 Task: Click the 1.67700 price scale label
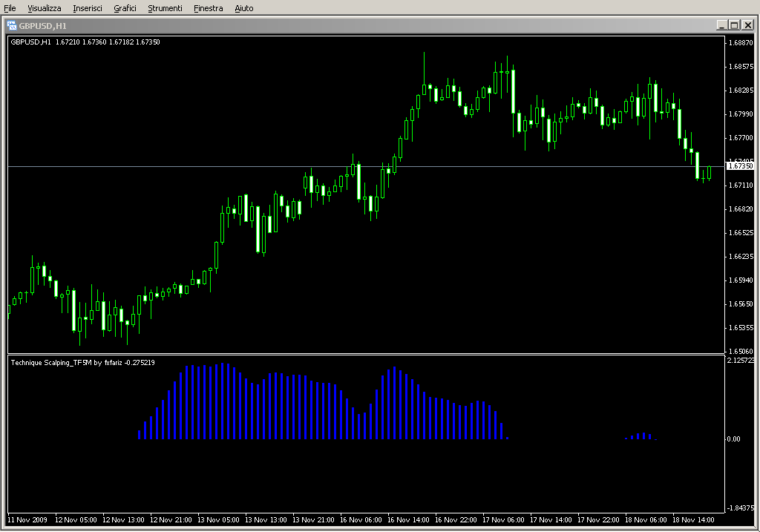(x=741, y=137)
